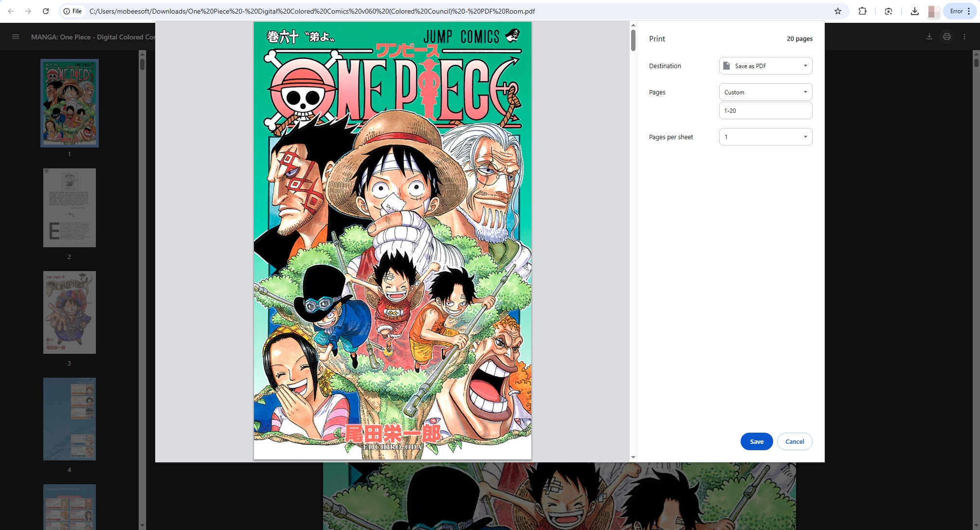Click the preview scrollbar down arrow
Viewport: 980px width, 530px height.
tap(633, 457)
